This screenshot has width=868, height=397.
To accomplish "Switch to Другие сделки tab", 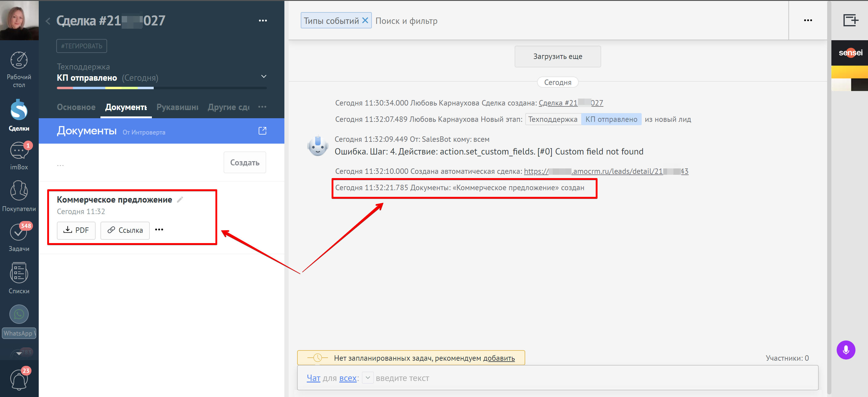I will coord(228,107).
